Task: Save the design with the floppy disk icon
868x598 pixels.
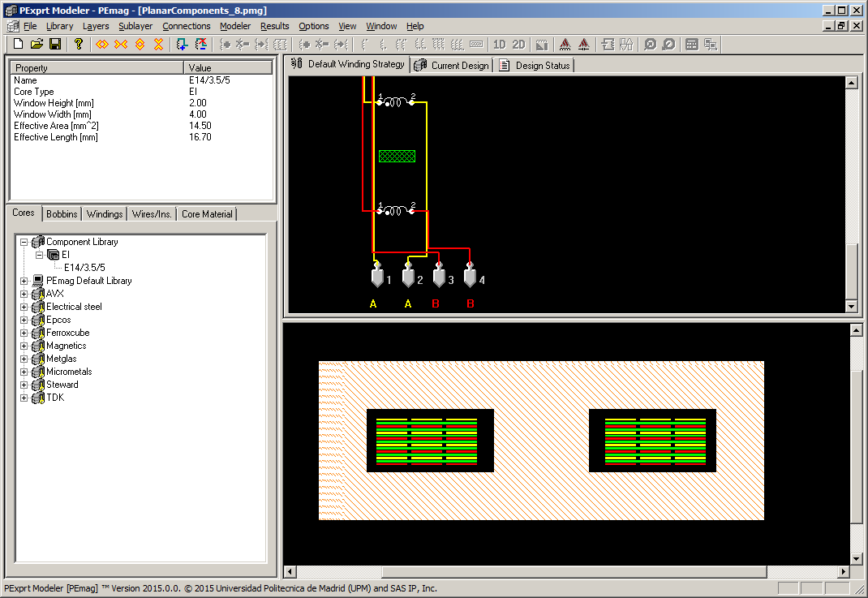Action: [55, 45]
